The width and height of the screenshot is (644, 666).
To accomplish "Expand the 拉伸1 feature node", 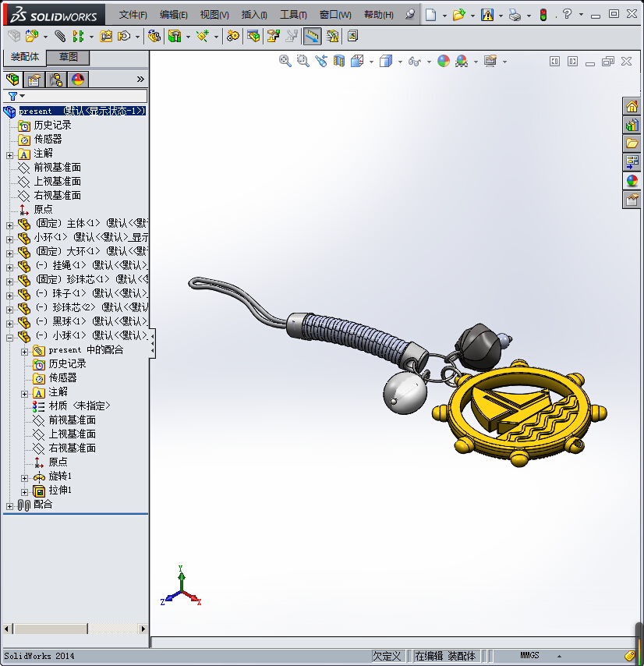I will coord(25,492).
